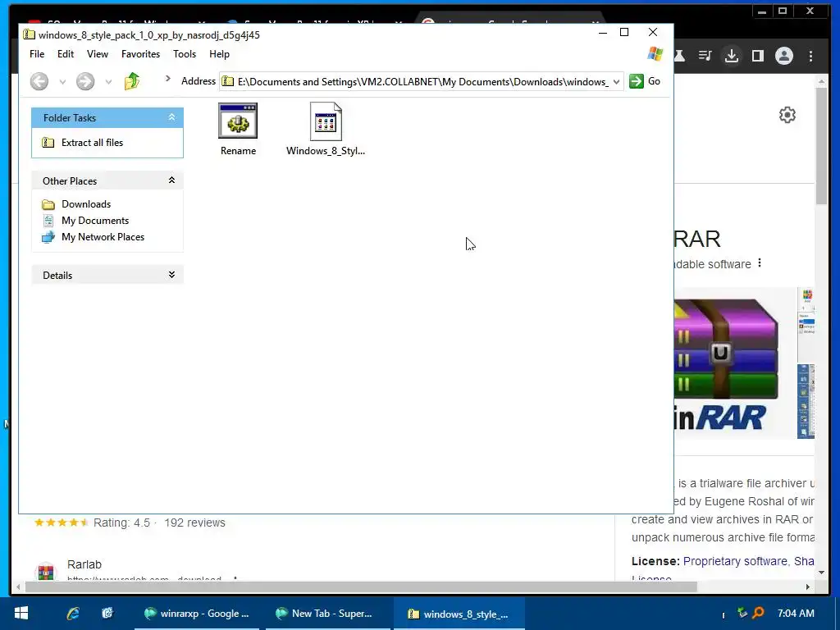Screen dimensions: 840x630
Task: Click the 7:04 AM clock
Action: tap(796, 614)
